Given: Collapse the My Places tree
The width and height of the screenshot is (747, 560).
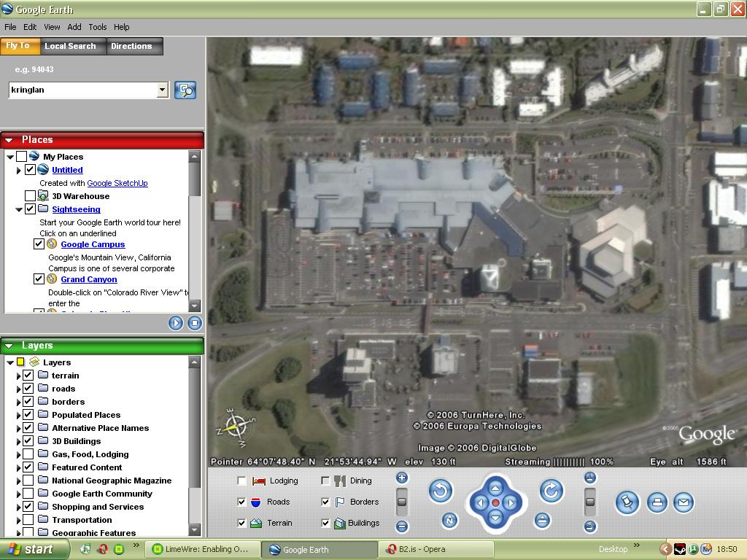Looking at the screenshot, I should [x=10, y=157].
